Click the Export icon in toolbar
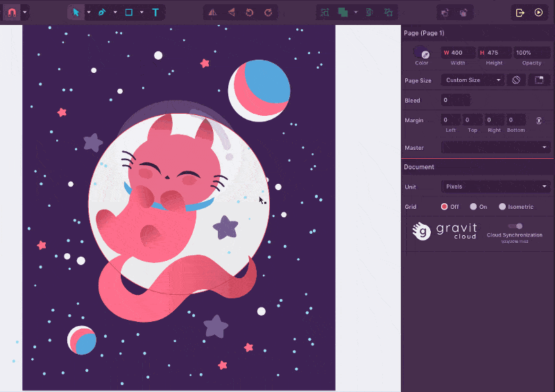The height and width of the screenshot is (392, 555). click(520, 12)
